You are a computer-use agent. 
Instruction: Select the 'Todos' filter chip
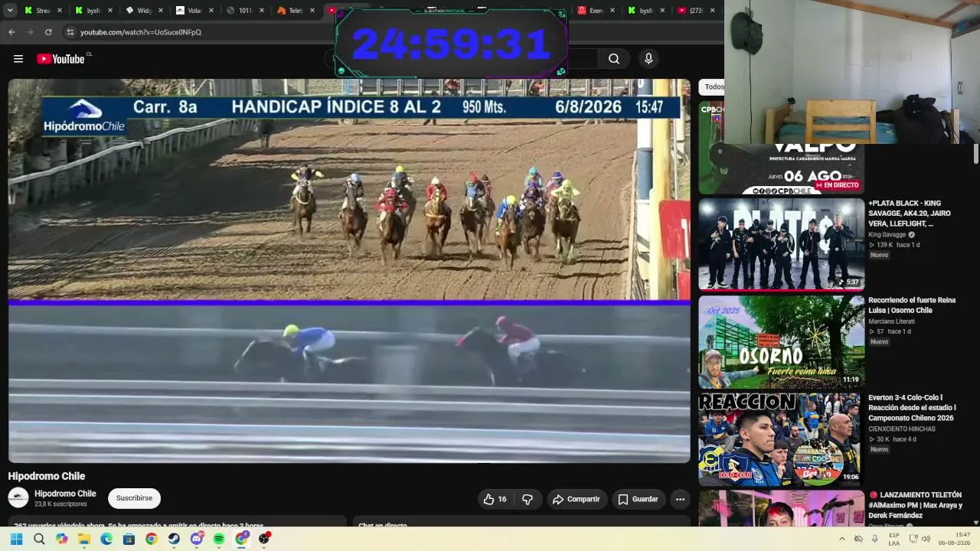[712, 87]
